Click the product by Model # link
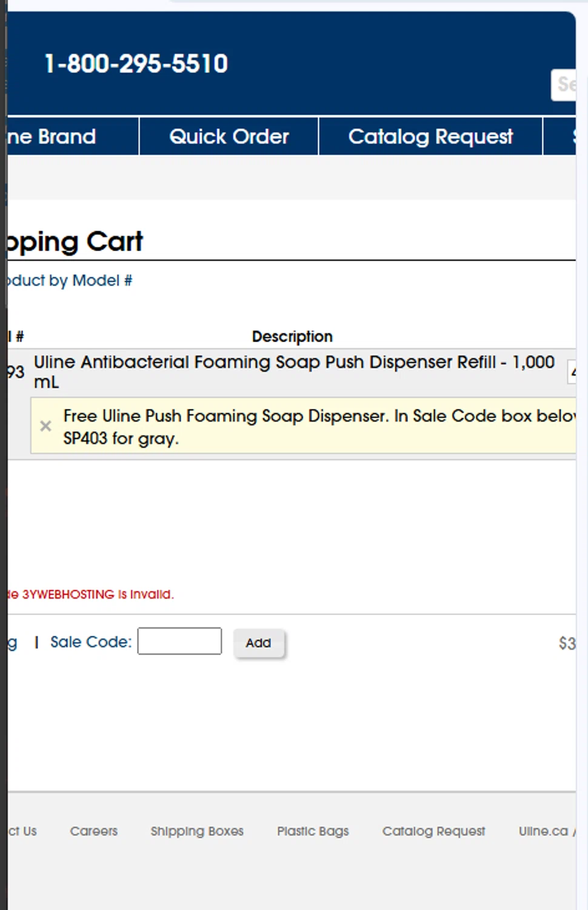The height and width of the screenshot is (910, 588). point(70,280)
